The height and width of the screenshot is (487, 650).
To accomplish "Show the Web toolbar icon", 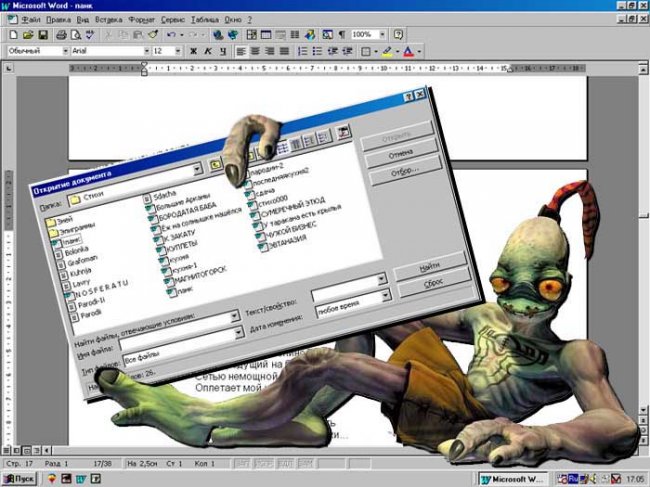I will [233, 35].
